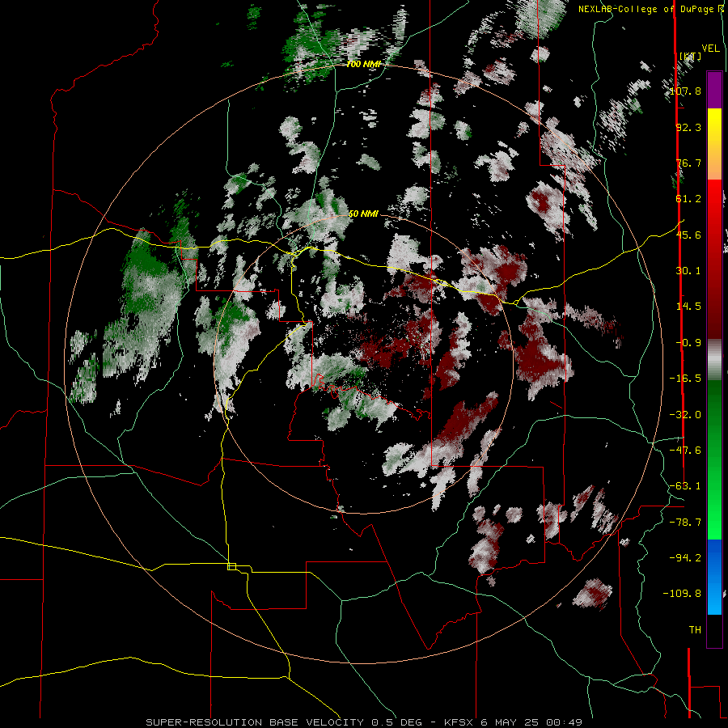The width and height of the screenshot is (728, 728).
Task: Click the -47.6 value on the velocity scale
Action: tap(686, 451)
